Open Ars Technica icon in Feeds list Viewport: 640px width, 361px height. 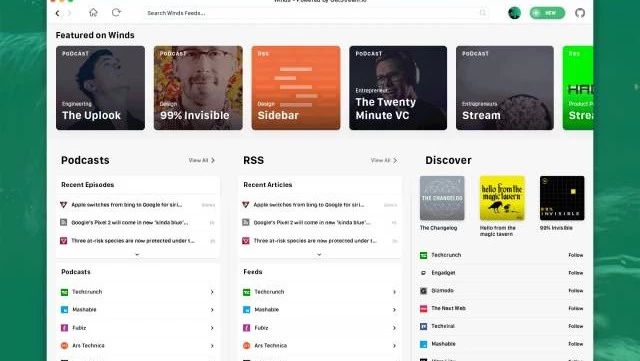pos(247,345)
